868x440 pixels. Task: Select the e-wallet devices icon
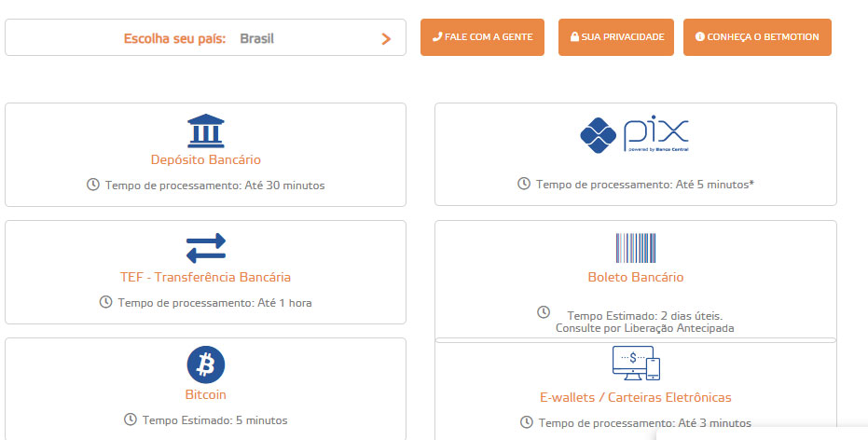point(636,363)
